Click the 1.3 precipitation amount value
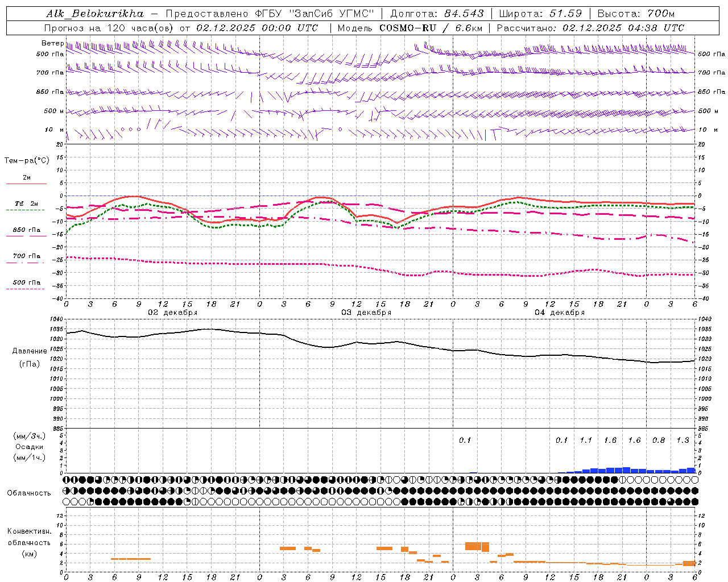Screen dimensions: 728x582 pyautogui.click(x=682, y=440)
